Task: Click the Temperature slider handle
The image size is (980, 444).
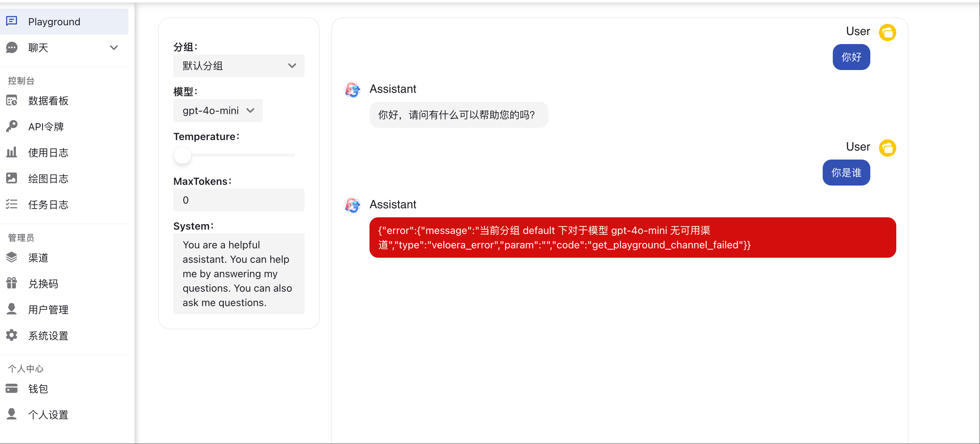Action: [182, 155]
